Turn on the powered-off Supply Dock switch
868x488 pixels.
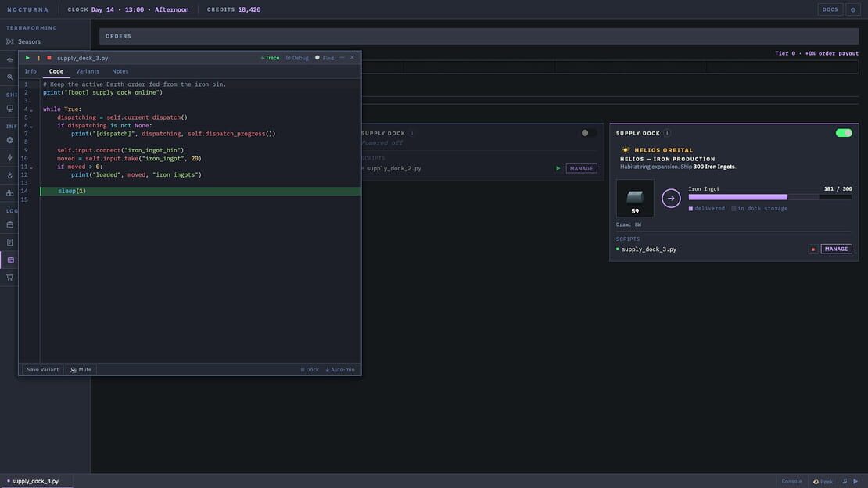tap(588, 133)
